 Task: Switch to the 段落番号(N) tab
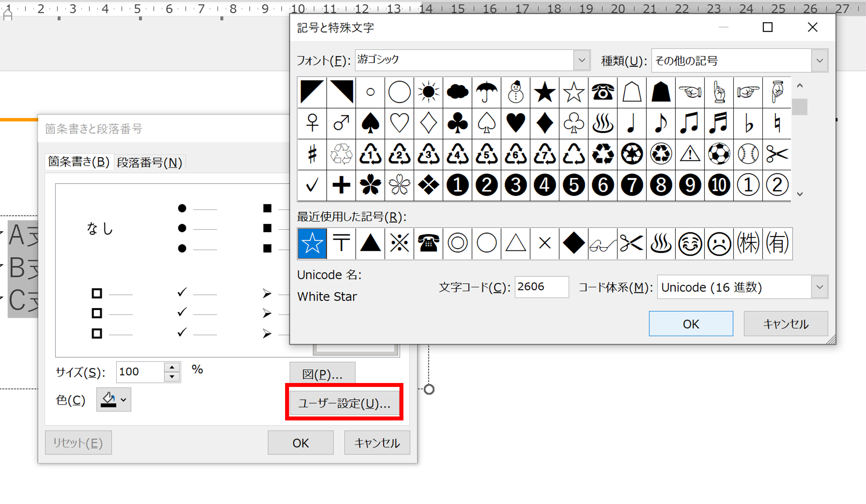[150, 162]
